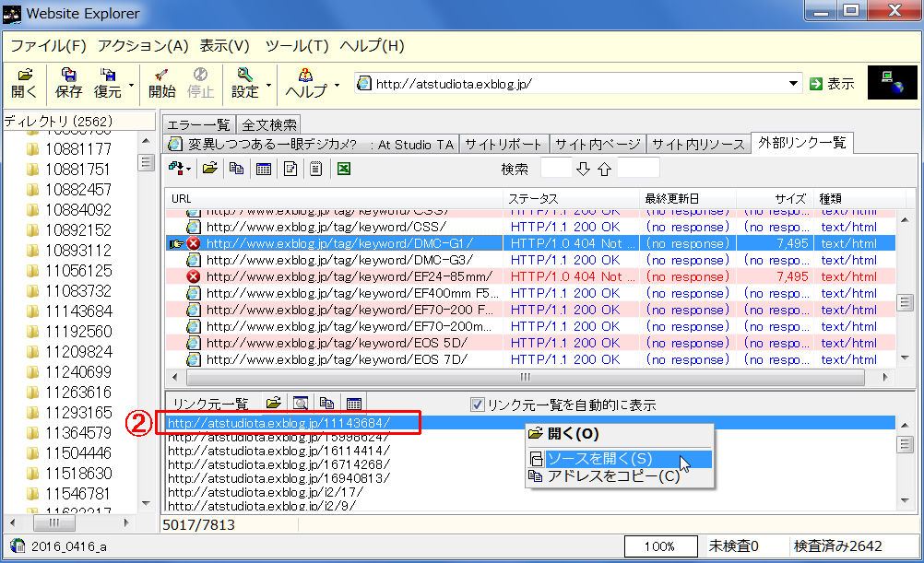Screen dimensions: 924x563
Task: Select folder 11504446 in directory tree
Action: pyautogui.click(x=78, y=452)
